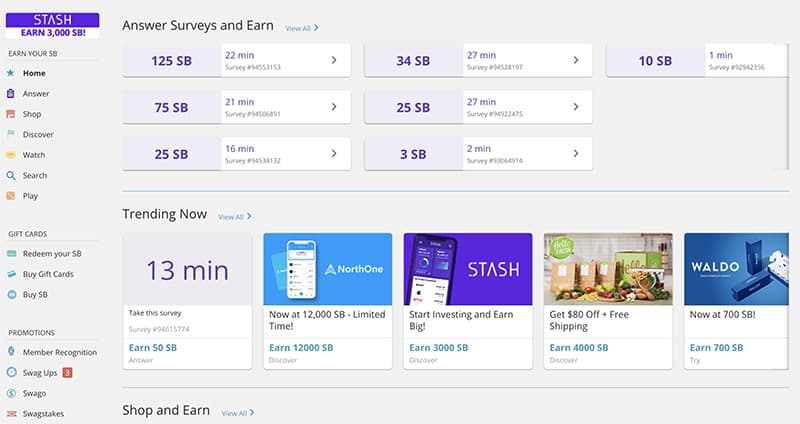
Task: Click Earn 3000 SB link
Action: point(439,347)
